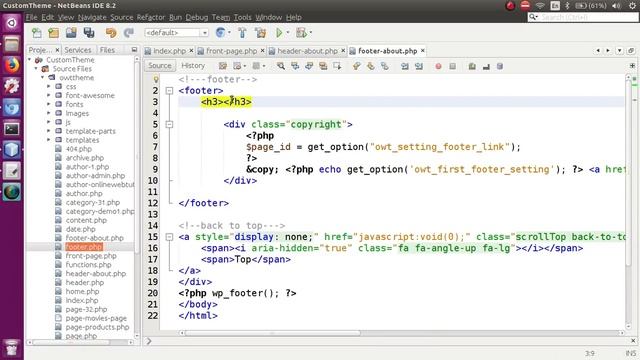Click the Shift Line Right icon
The width and height of the screenshot is (640, 360).
(419, 66)
